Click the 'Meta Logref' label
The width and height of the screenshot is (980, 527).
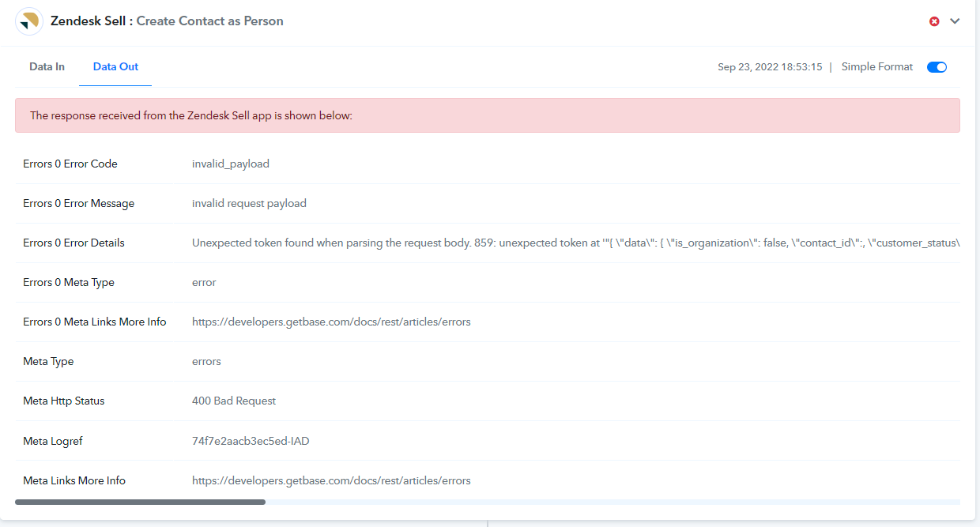pos(53,441)
